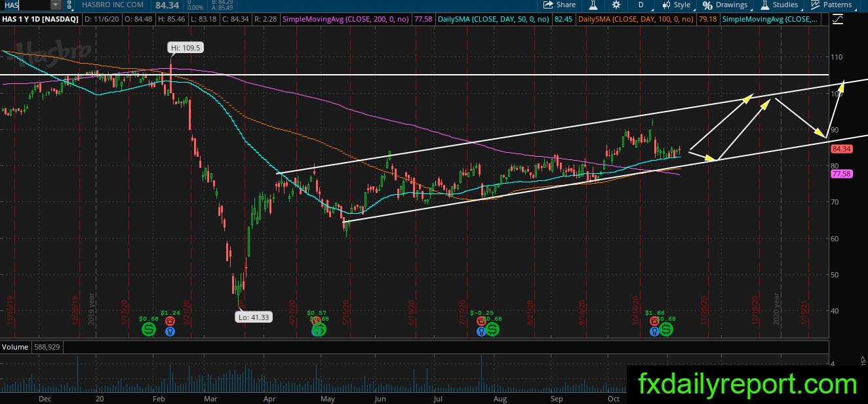This screenshot has height=404, width=868.
Task: Click the Dec label on time axis
Action: click(45, 397)
